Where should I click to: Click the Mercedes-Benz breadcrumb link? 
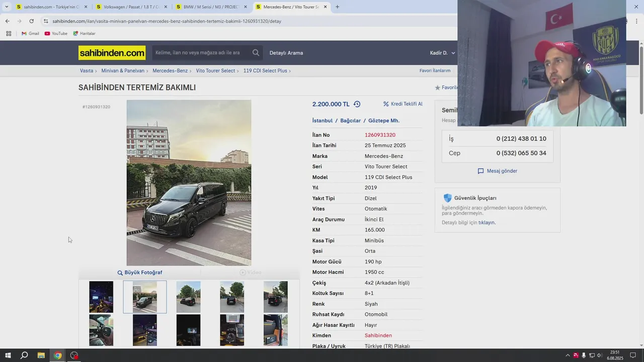click(x=170, y=71)
